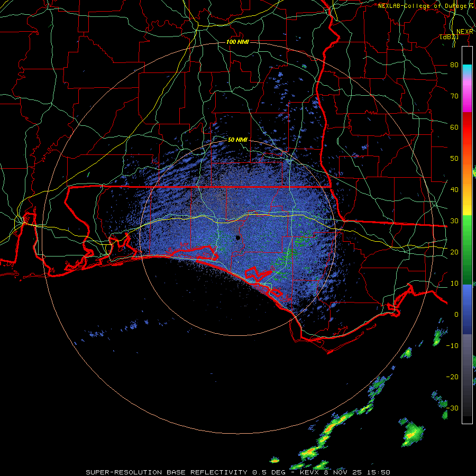The image size is (476, 476).
Task: Click the "50 NMI" range ring label
Action: click(237, 140)
